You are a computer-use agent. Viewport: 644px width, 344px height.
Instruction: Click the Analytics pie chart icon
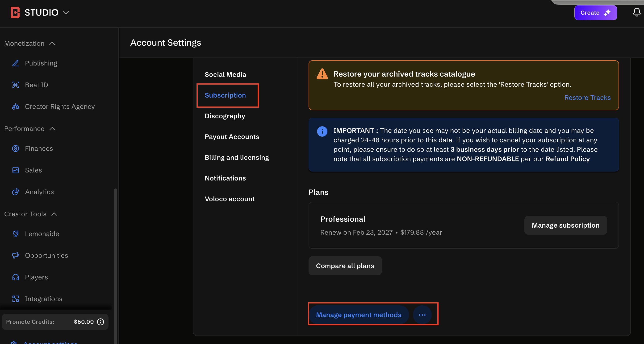16,192
